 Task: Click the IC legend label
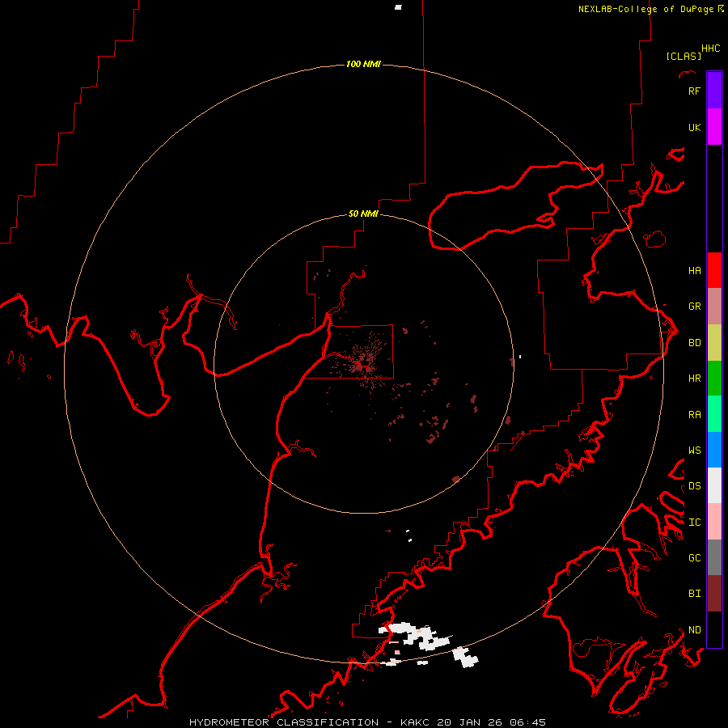(x=694, y=523)
